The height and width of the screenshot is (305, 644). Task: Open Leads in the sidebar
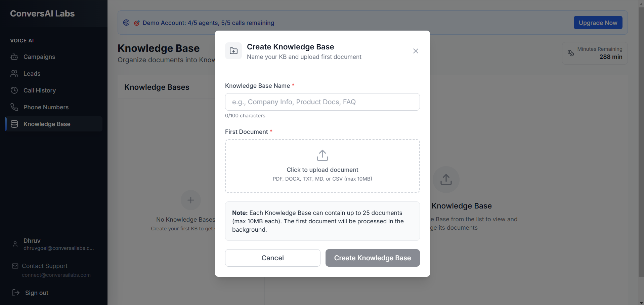pyautogui.click(x=54, y=74)
